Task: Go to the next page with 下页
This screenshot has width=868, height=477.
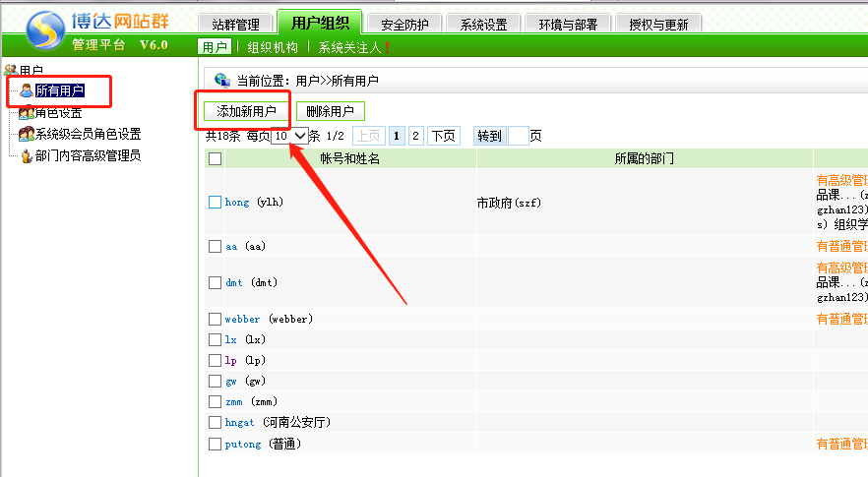Action: tap(444, 136)
